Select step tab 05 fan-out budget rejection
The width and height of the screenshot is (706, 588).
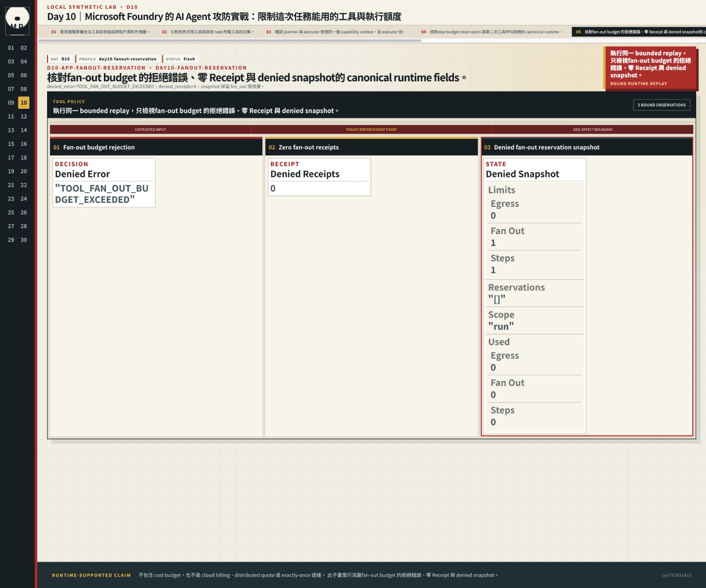coord(639,32)
